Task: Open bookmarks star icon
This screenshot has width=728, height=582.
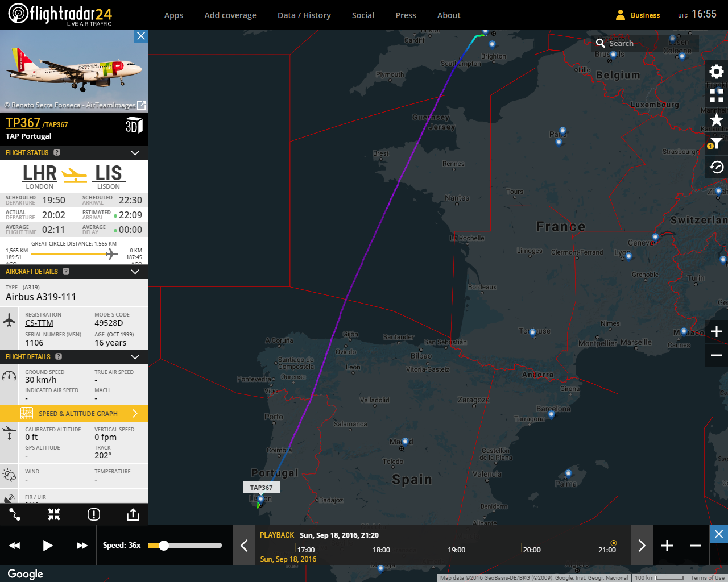Action: [717, 119]
